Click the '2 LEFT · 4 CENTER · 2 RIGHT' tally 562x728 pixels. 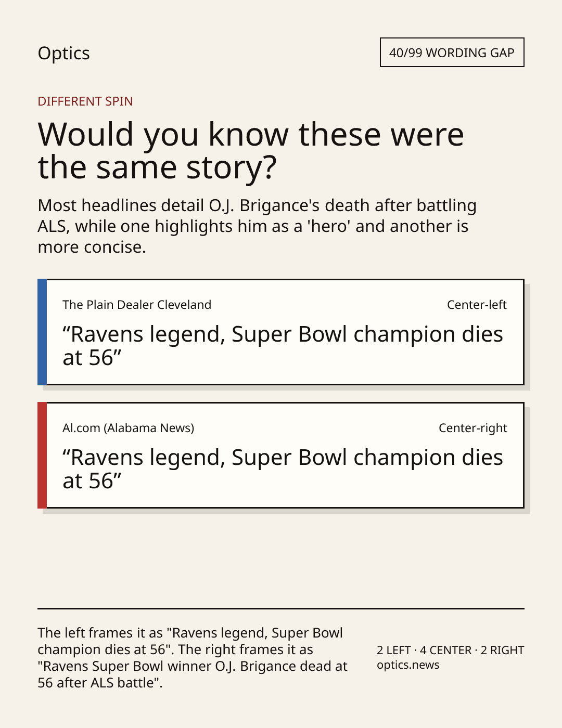tap(451, 651)
